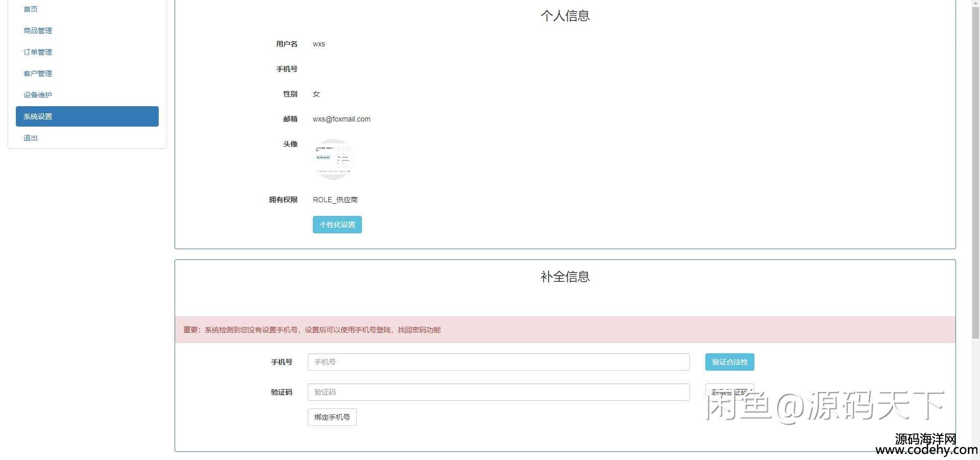This screenshot has width=980, height=460.
Task: Click the 个性化设置 button
Action: [x=337, y=225]
